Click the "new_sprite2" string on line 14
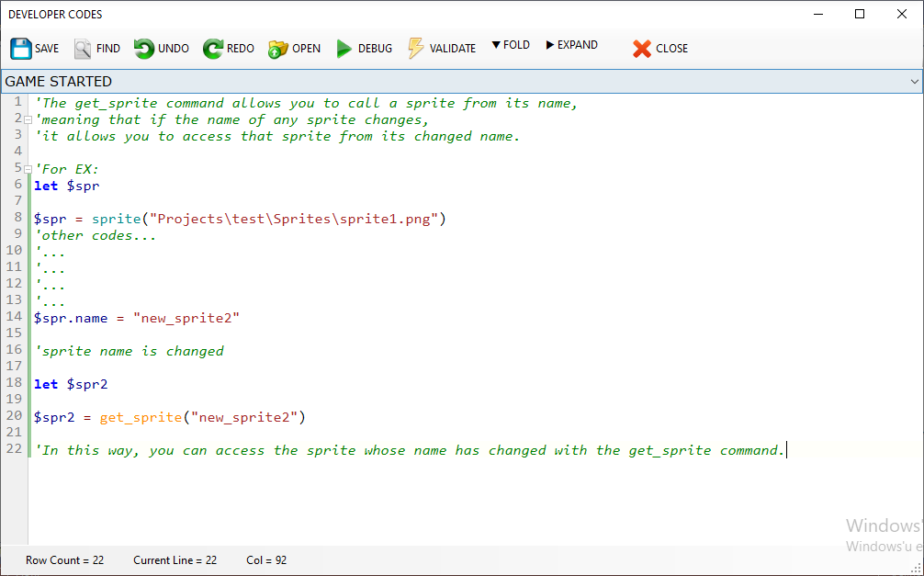This screenshot has width=924, height=576. pyautogui.click(x=186, y=319)
